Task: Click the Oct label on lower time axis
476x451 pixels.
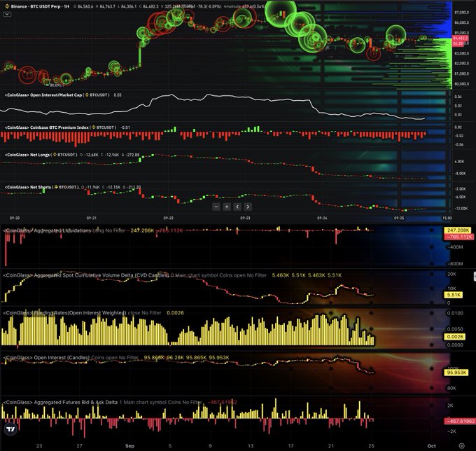Action: coord(431,446)
